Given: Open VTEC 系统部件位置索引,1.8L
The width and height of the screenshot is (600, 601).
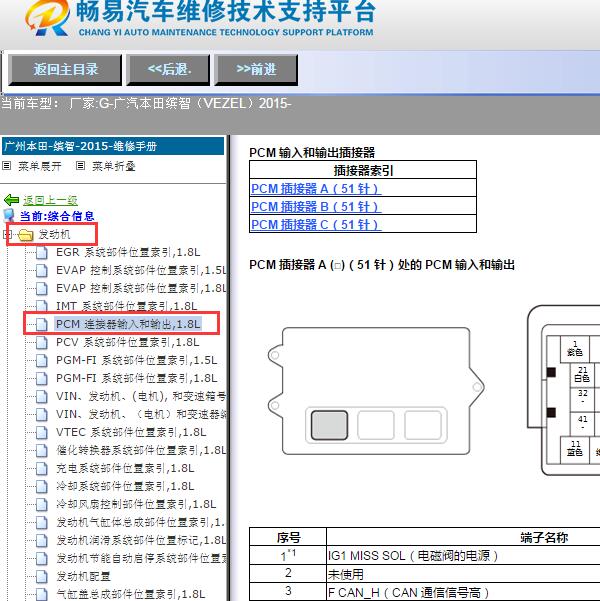Looking at the screenshot, I should pyautogui.click(x=131, y=432).
